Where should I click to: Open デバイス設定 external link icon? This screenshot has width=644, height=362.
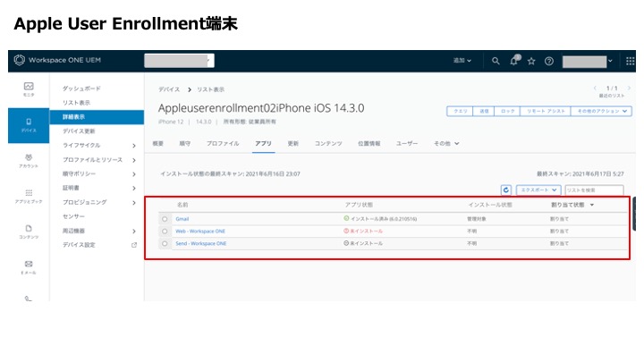pyautogui.click(x=134, y=245)
